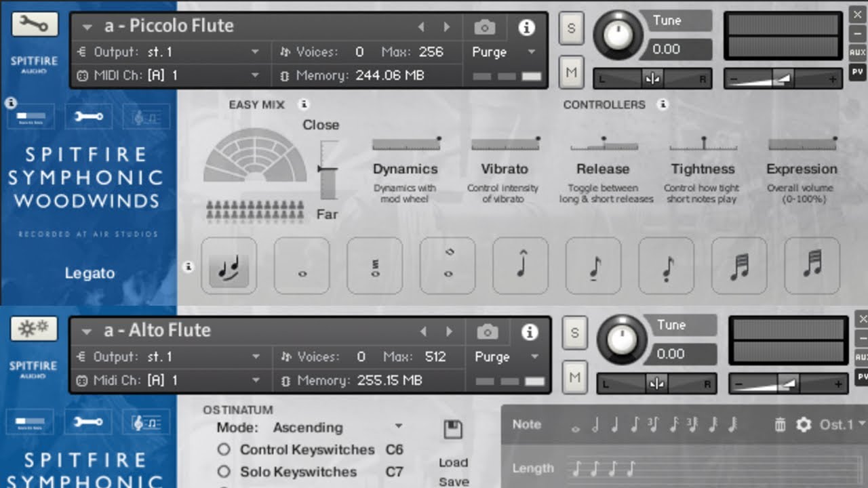The height and width of the screenshot is (488, 868).
Task: Click the Ostinatum floppy disk icon
Action: (x=453, y=430)
